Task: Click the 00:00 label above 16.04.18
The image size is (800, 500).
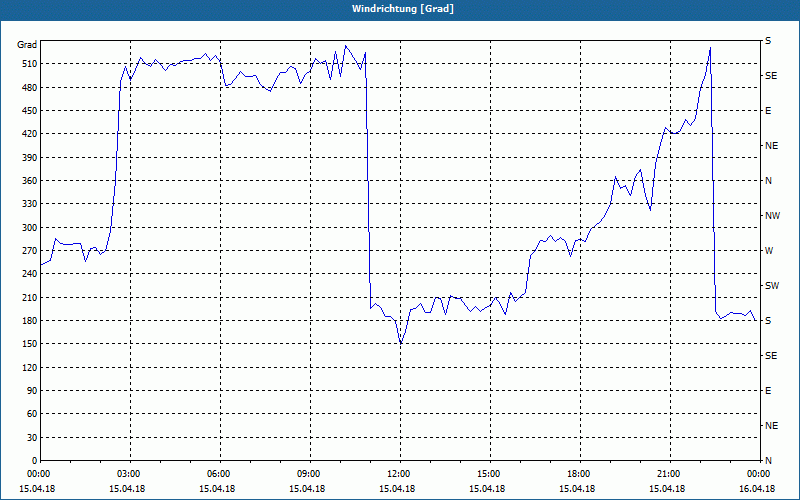Action: tap(758, 474)
